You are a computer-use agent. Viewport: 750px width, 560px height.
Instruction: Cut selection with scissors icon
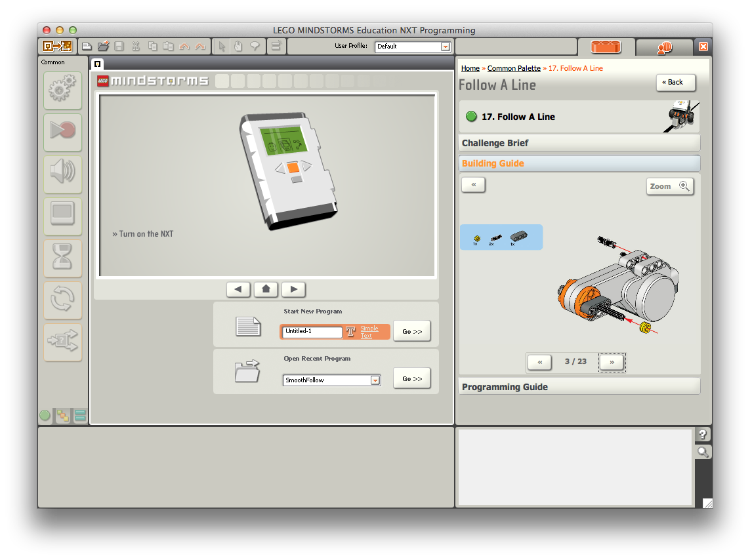pyautogui.click(x=136, y=47)
